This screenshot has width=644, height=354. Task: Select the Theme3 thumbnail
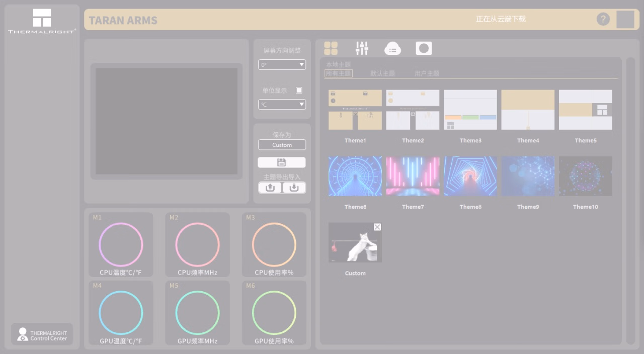coord(470,110)
